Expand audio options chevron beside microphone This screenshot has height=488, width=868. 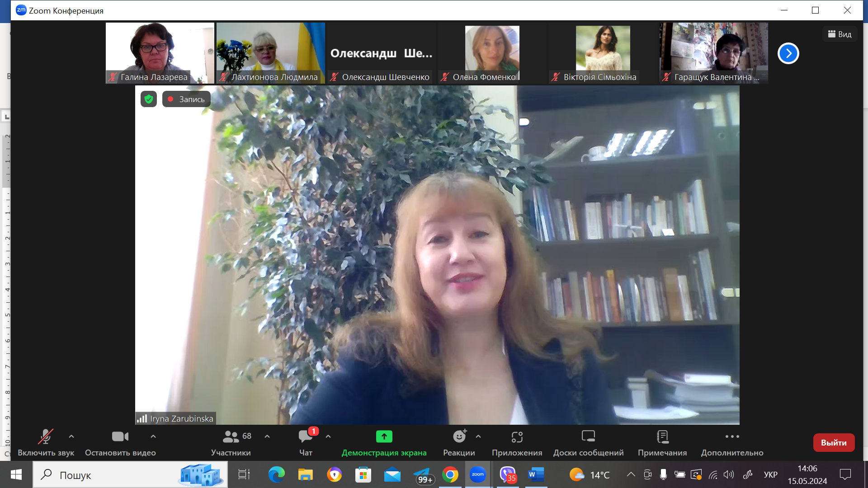click(x=71, y=436)
